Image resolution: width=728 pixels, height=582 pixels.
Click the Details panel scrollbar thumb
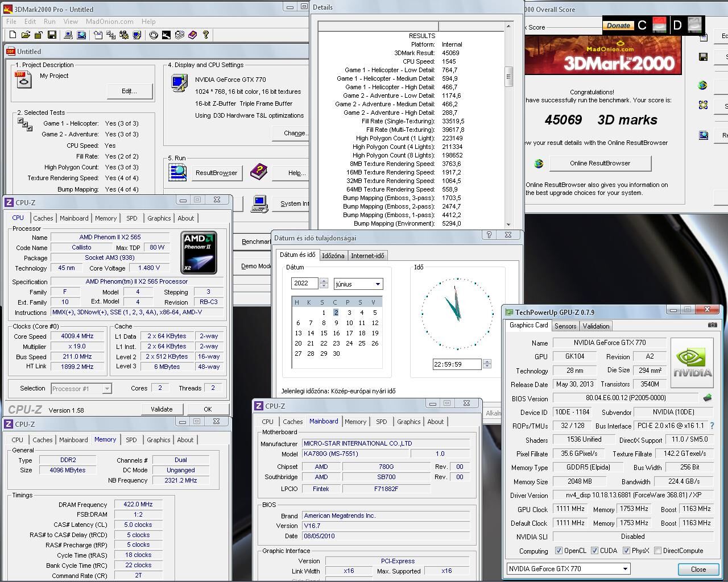tap(508, 77)
